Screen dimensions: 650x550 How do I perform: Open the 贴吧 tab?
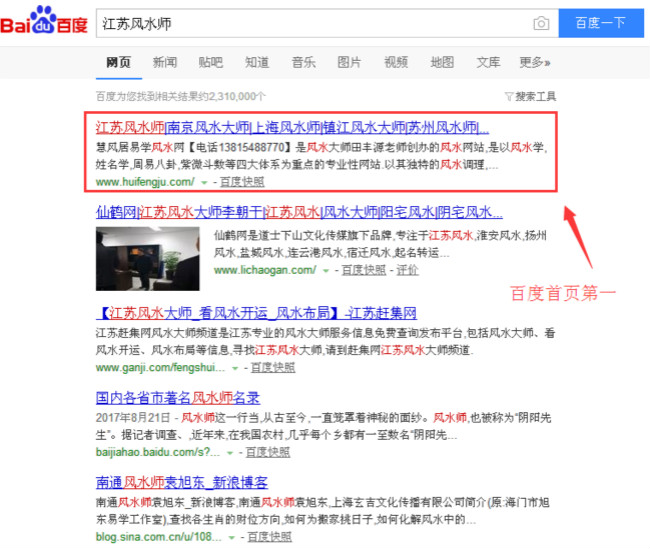pos(211,62)
